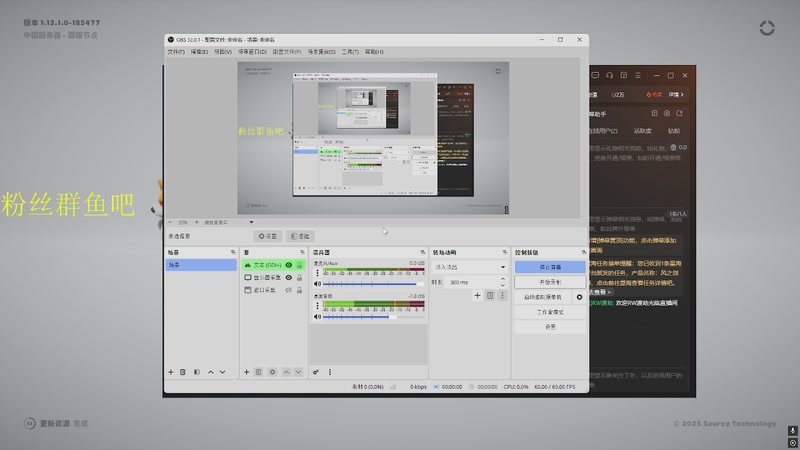Toggle lock on 文本 (GDI+) source
Screen dimensions: 800x450
point(299,265)
